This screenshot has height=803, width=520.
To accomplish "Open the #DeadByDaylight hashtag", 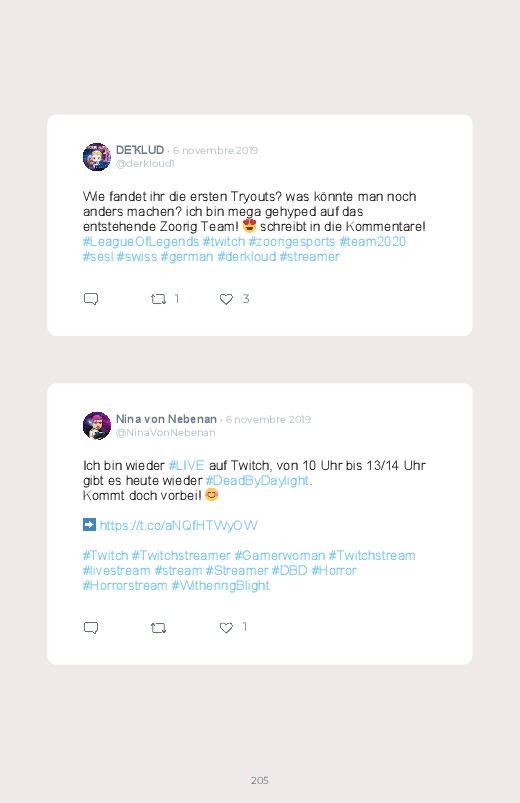I will [x=257, y=480].
